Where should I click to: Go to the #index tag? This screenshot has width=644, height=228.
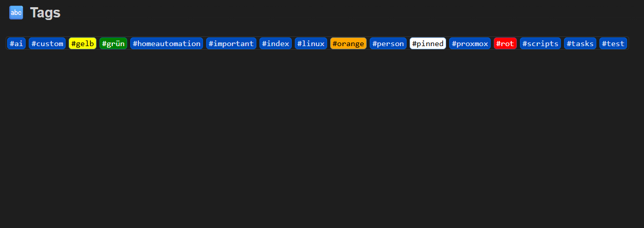[275, 44]
